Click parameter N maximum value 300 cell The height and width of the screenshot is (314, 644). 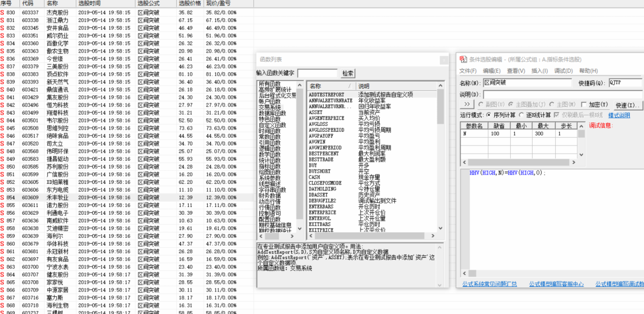[x=544, y=134]
